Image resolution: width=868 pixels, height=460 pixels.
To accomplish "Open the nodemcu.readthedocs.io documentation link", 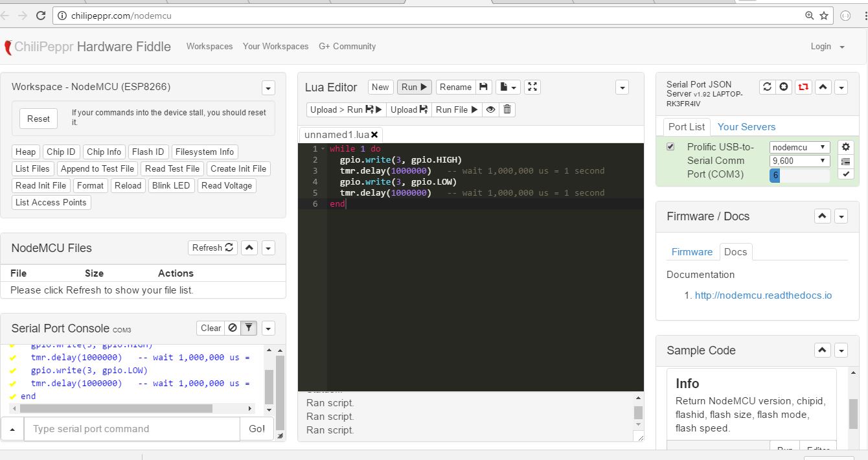I will point(763,295).
